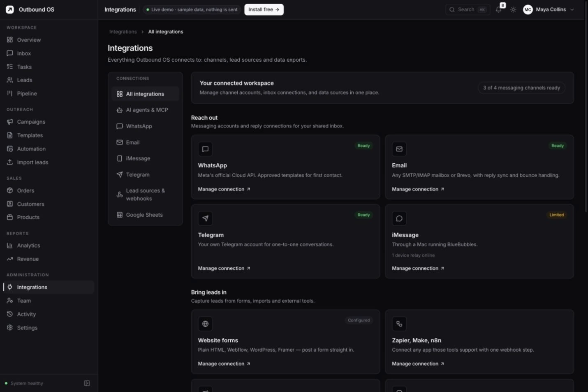Open the notifications bell icon
Viewport: 588px width, 392px height.
[x=498, y=9]
